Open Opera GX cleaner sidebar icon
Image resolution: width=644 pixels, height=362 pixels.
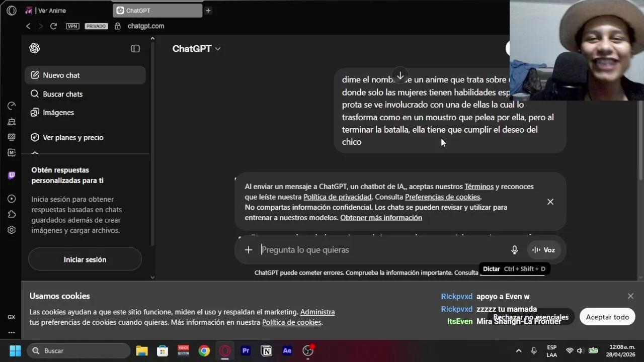point(12,122)
